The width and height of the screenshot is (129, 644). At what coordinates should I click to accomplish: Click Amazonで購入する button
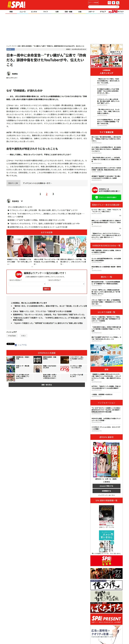click(106, 486)
